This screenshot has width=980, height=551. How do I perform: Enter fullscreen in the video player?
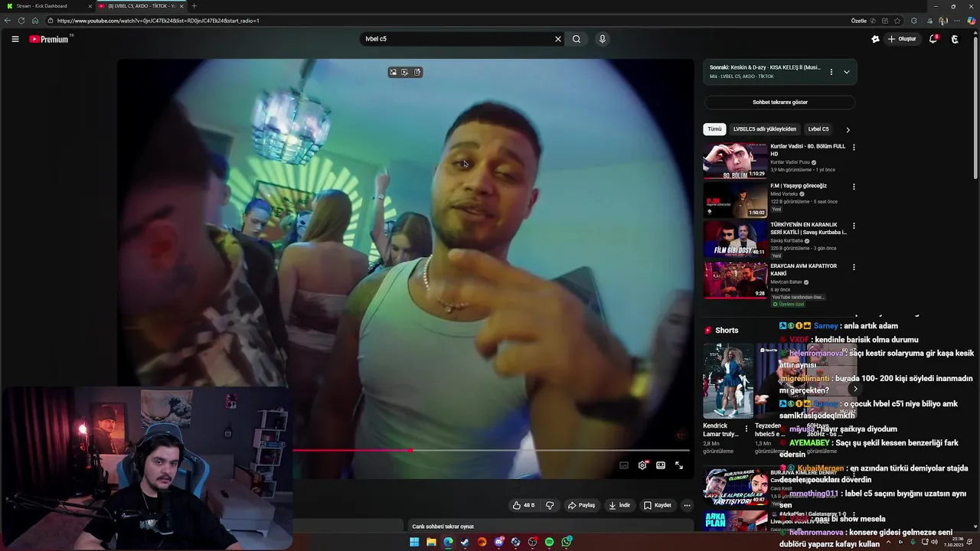pos(679,465)
